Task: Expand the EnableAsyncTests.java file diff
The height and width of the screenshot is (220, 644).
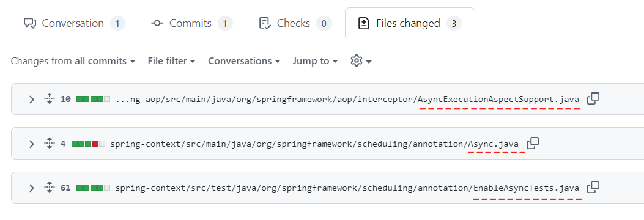Action: click(x=32, y=188)
